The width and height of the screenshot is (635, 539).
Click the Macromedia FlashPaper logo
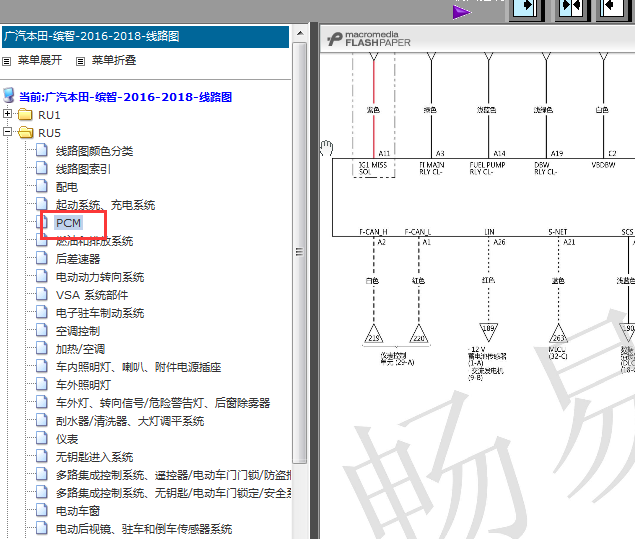[x=369, y=39]
